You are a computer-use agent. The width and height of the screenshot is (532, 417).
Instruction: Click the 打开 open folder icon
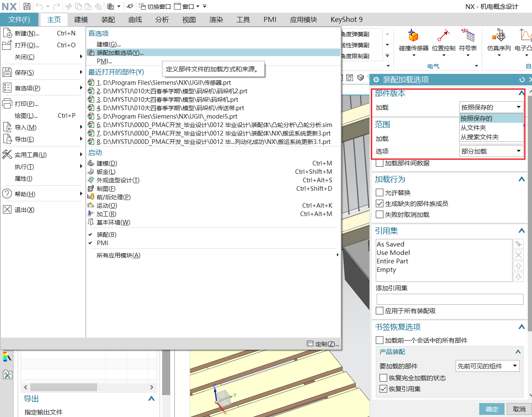tap(7, 45)
